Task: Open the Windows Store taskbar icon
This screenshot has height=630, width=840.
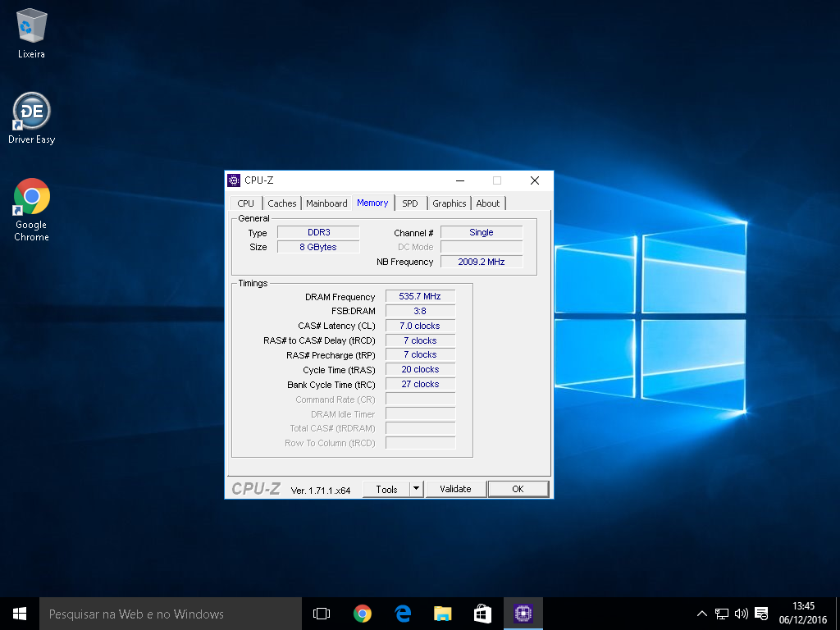Action: tap(482, 614)
